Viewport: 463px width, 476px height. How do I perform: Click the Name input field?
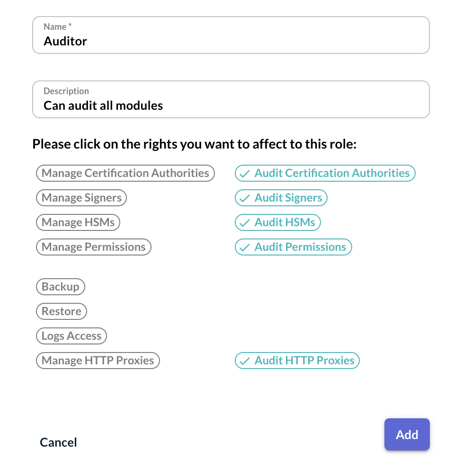point(231,41)
